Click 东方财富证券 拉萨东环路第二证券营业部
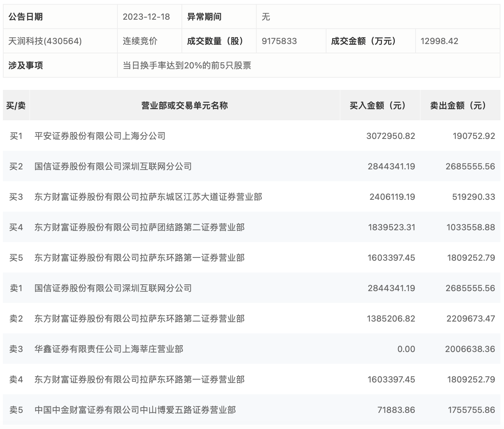This screenshot has height=429, width=504. [140, 319]
